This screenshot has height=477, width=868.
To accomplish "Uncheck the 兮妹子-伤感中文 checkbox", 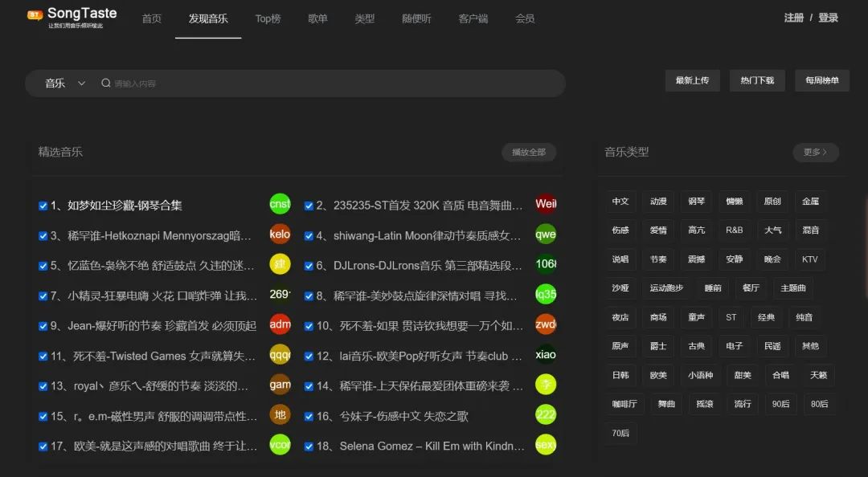I will tap(309, 416).
